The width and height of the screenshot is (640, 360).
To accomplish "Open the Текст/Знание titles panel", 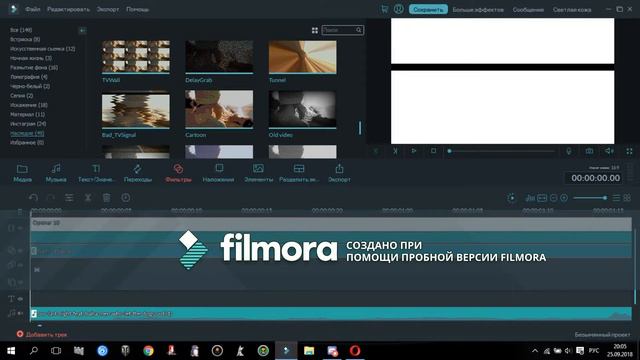I will (96, 173).
